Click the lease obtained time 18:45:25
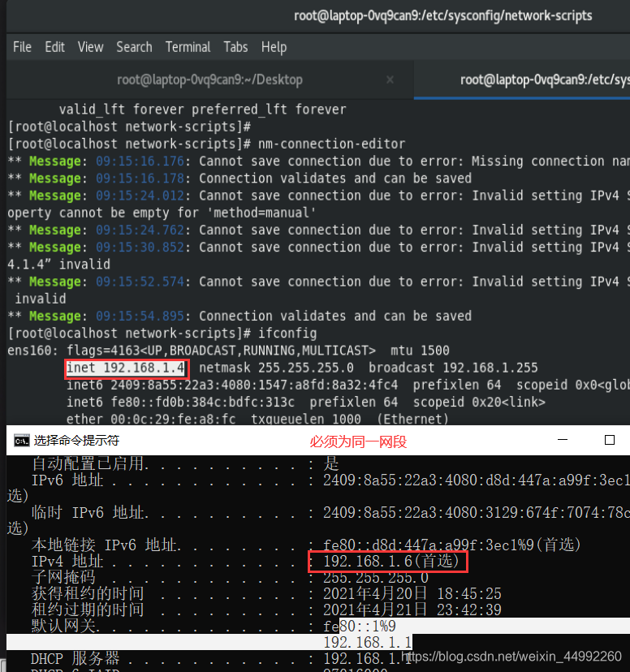Image resolution: width=630 pixels, height=672 pixels. (469, 593)
